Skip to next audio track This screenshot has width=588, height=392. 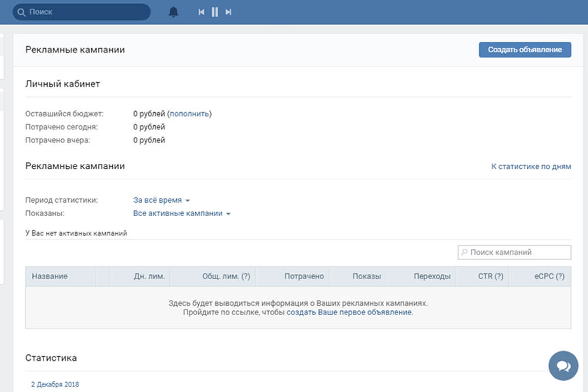pyautogui.click(x=229, y=12)
